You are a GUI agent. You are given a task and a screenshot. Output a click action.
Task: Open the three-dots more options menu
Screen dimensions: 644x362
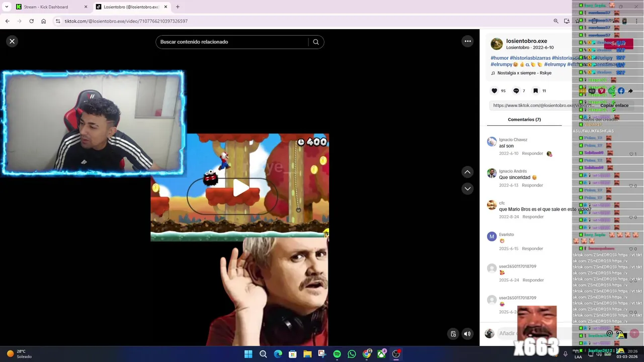(x=467, y=41)
